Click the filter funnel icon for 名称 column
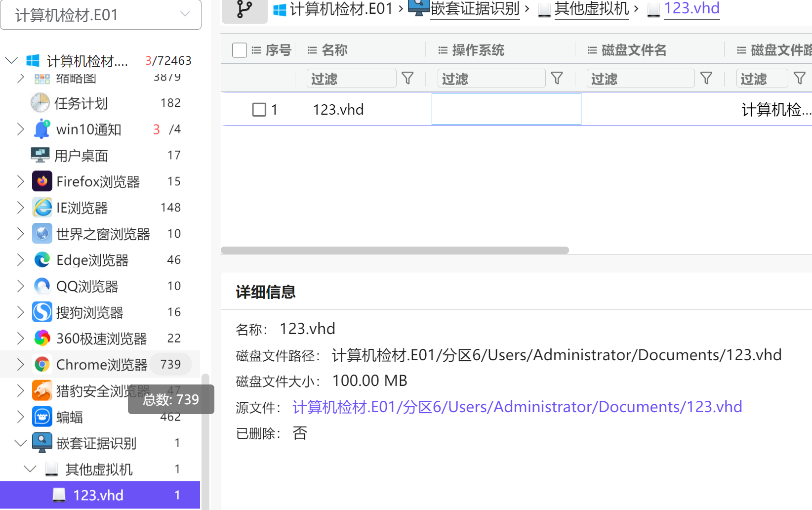 pyautogui.click(x=407, y=78)
